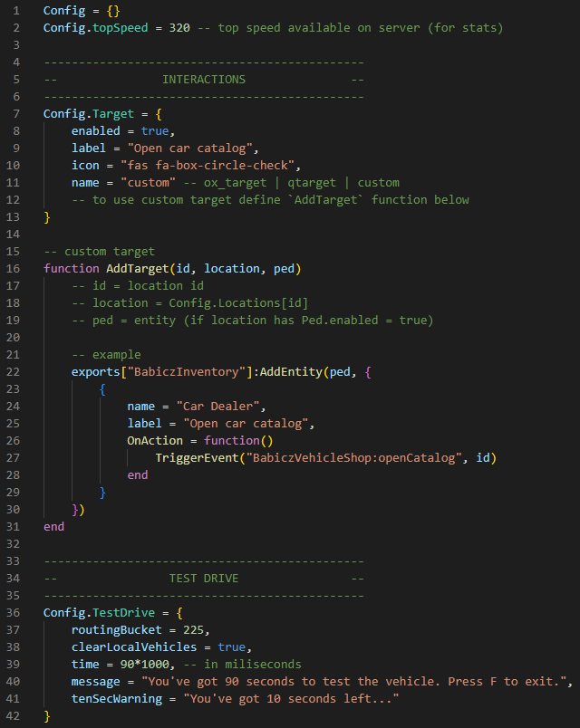The image size is (580, 728).
Task: Click the "BabiczVehicleShop:openCatalog" string
Action: [x=353, y=458]
